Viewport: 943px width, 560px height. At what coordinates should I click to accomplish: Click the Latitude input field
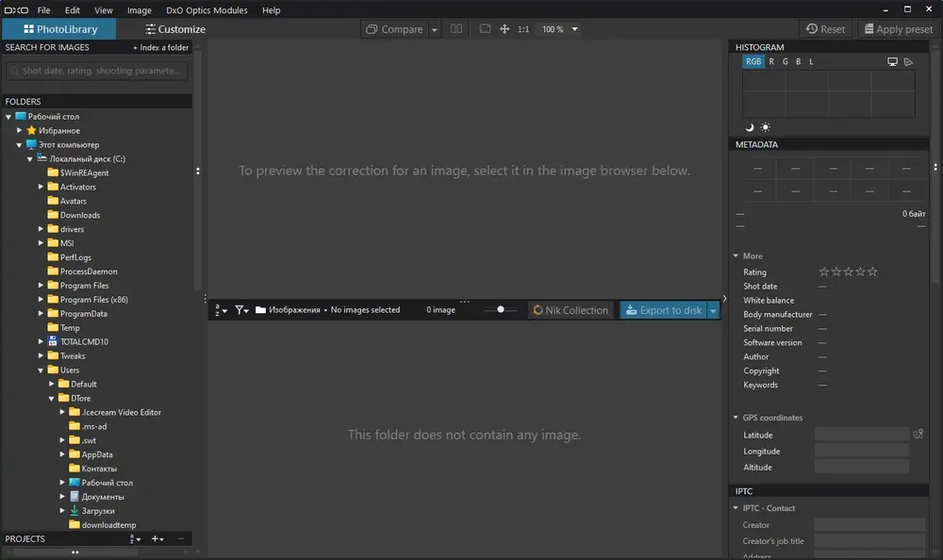coord(862,435)
